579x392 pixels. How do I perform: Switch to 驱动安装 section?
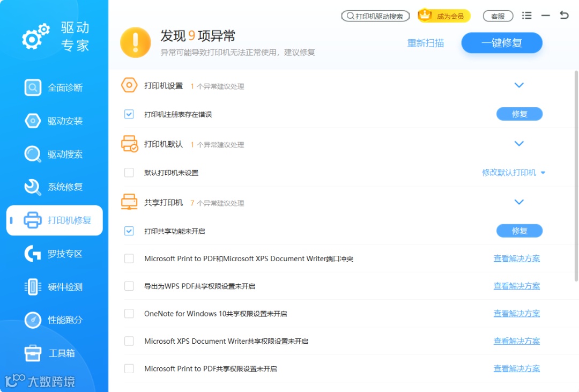point(54,121)
